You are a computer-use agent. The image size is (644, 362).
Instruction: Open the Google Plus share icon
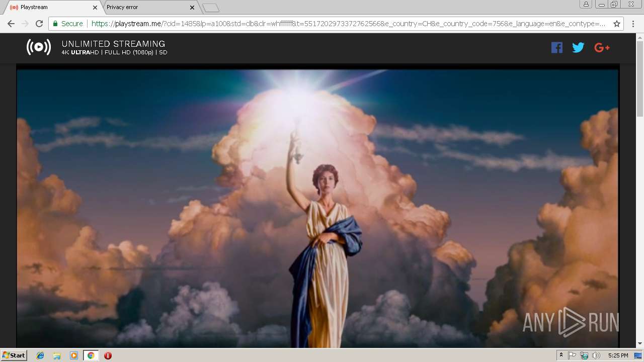[x=602, y=47]
